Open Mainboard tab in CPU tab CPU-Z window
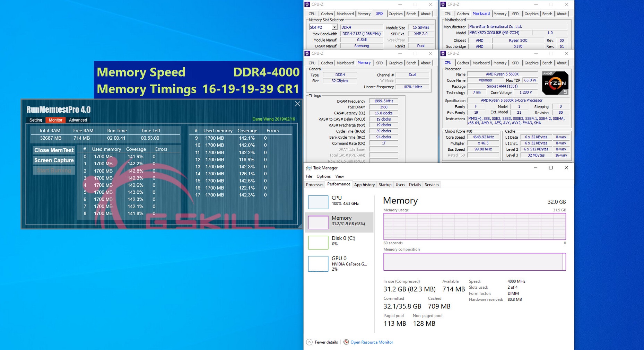Image resolution: width=644 pixels, height=350 pixels. tap(481, 63)
